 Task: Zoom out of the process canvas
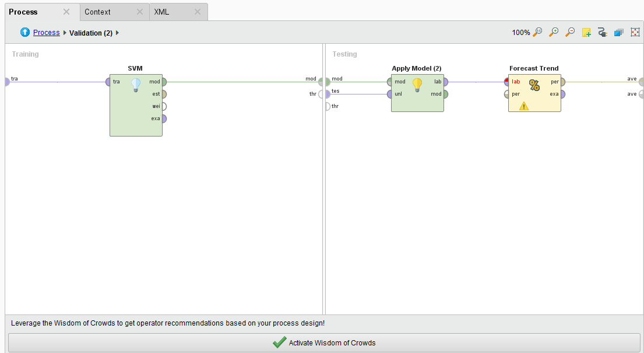[x=569, y=32]
